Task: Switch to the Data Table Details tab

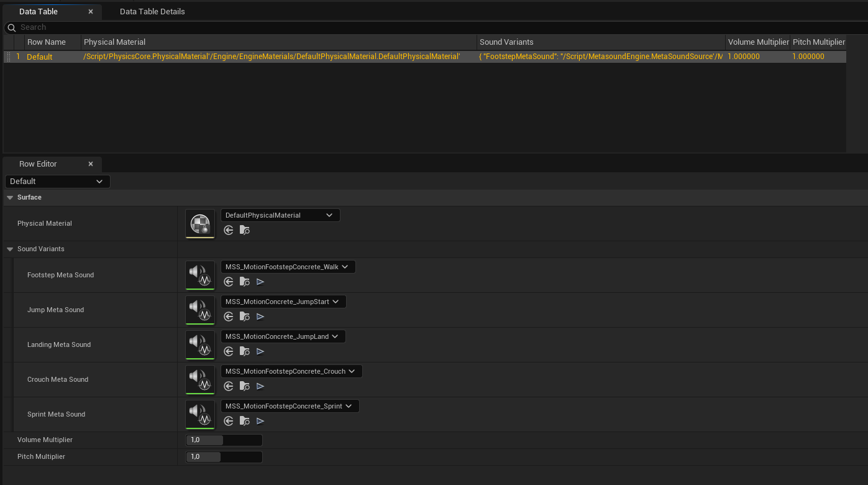Action: [x=152, y=11]
